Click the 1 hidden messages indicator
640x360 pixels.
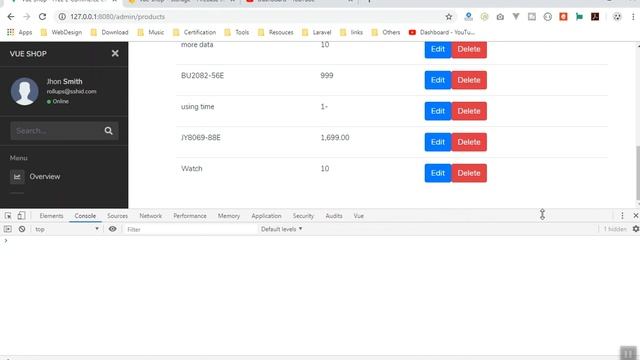[x=614, y=229]
